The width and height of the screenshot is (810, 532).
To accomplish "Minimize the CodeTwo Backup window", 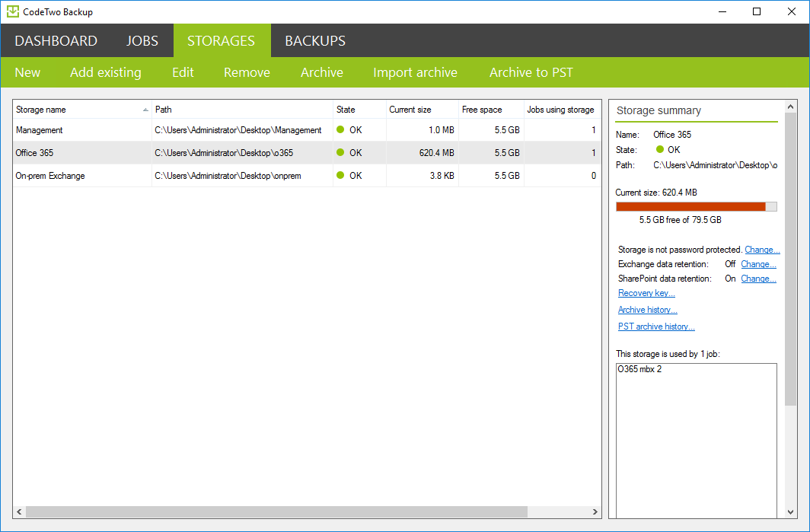I will click(722, 11).
